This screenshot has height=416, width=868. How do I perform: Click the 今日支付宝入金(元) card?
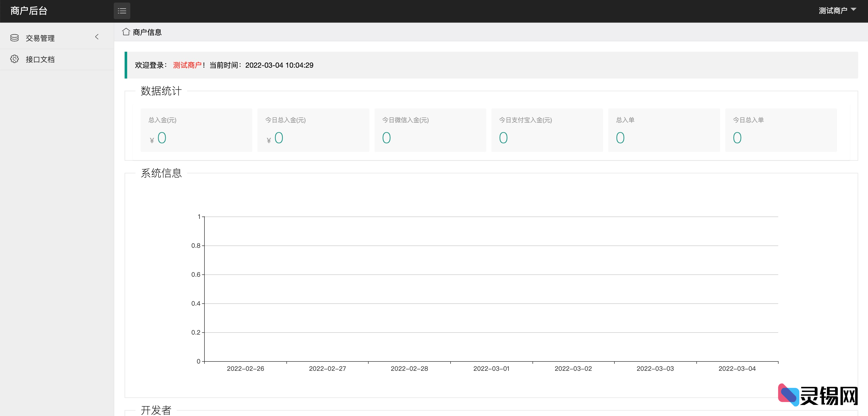(547, 130)
